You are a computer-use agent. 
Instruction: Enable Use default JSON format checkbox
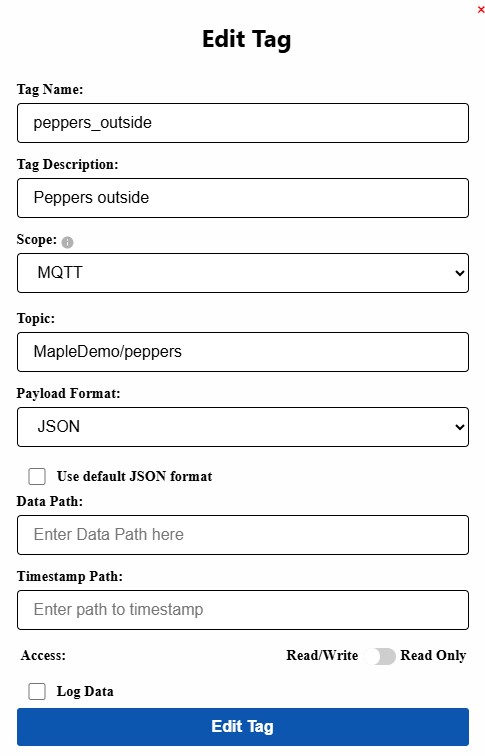point(37,476)
